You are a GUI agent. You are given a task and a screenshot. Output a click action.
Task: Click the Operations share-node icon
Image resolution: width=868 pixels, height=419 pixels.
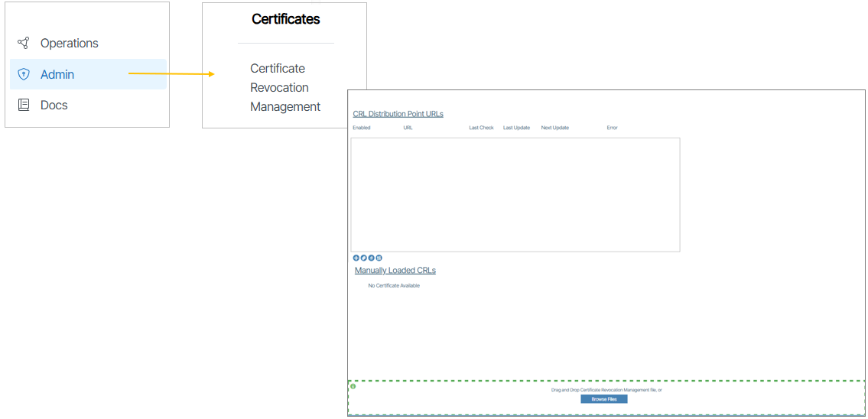[x=23, y=43]
